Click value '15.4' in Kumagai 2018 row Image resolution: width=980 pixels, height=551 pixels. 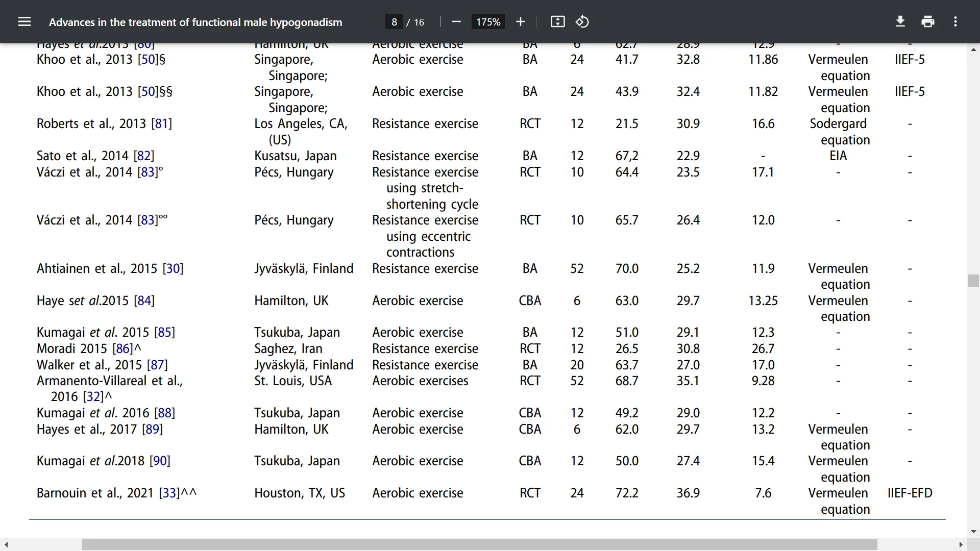(x=763, y=461)
